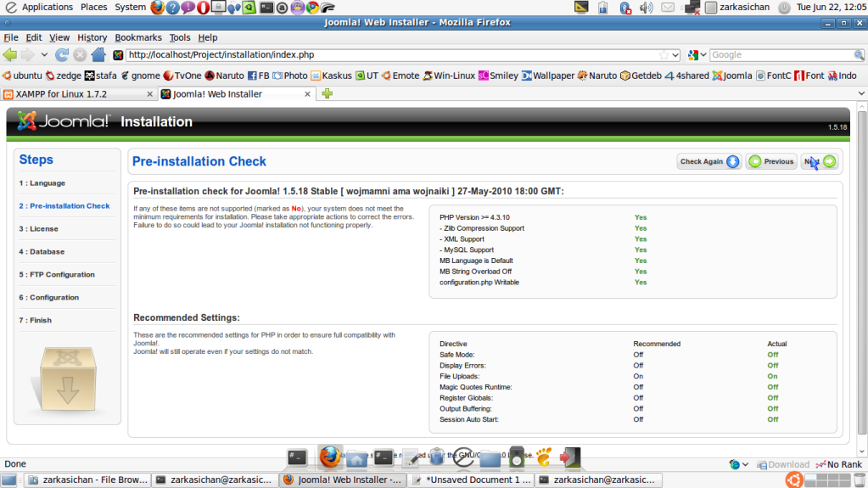868x488 pixels.
Task: Open the TvOne bookmark
Action: [182, 76]
